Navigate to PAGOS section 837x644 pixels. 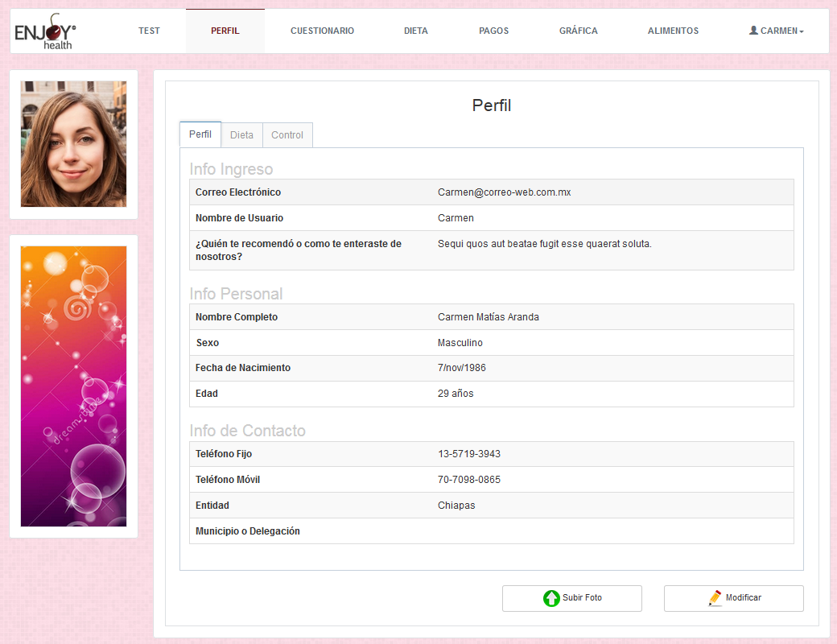pos(493,31)
